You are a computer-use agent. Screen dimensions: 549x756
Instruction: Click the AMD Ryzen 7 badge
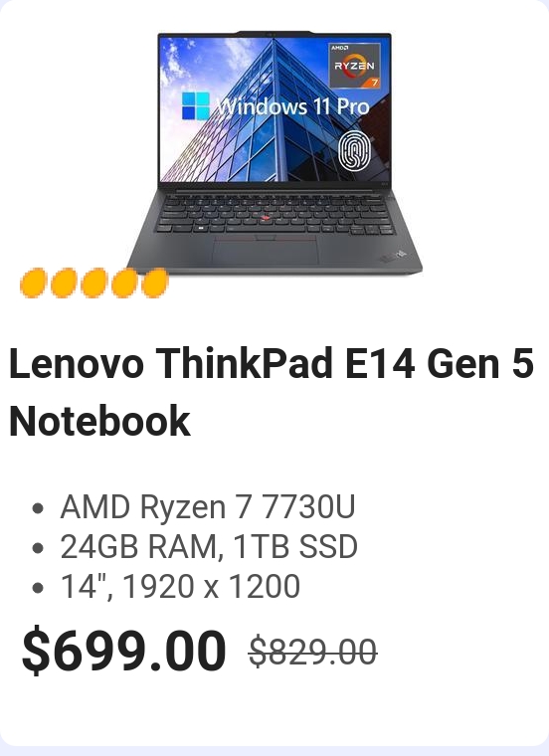coord(355,65)
